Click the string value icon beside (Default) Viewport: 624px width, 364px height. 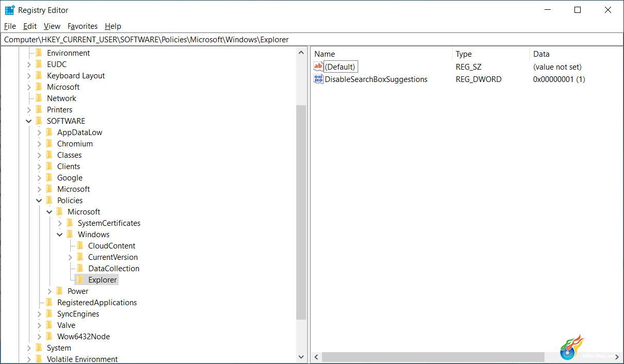pyautogui.click(x=318, y=67)
